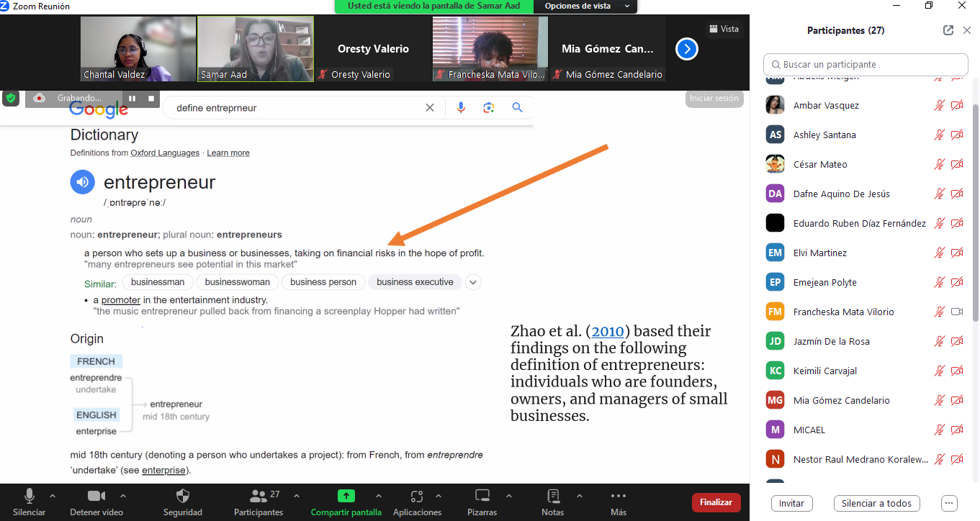Click the Notas icon
The width and height of the screenshot is (980, 521).
click(552, 496)
